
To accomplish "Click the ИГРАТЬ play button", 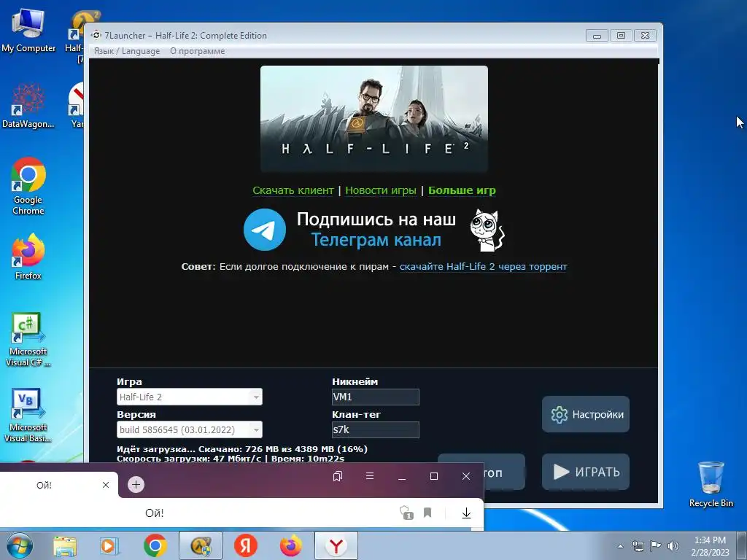I will point(586,472).
